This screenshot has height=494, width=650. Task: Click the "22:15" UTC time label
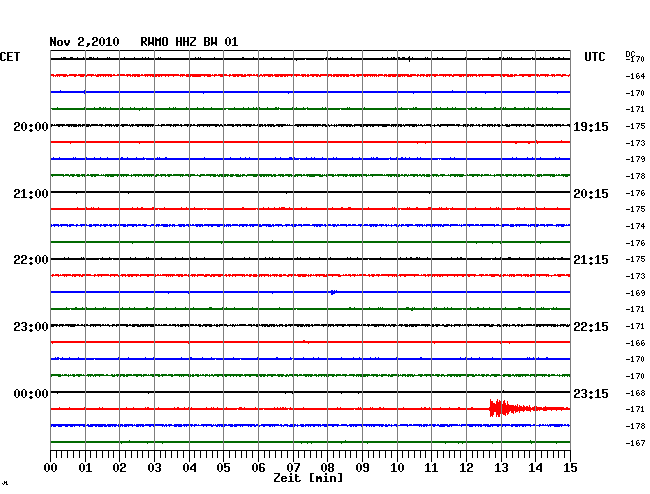tap(591, 327)
